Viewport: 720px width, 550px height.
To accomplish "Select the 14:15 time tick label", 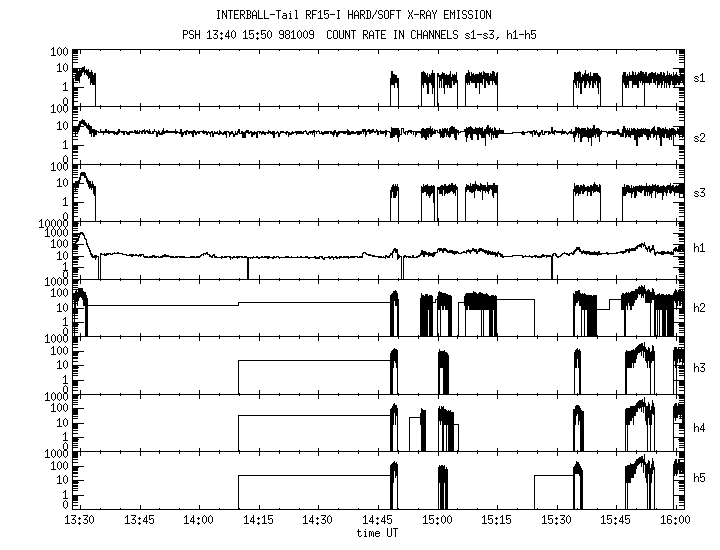I will 258,520.
